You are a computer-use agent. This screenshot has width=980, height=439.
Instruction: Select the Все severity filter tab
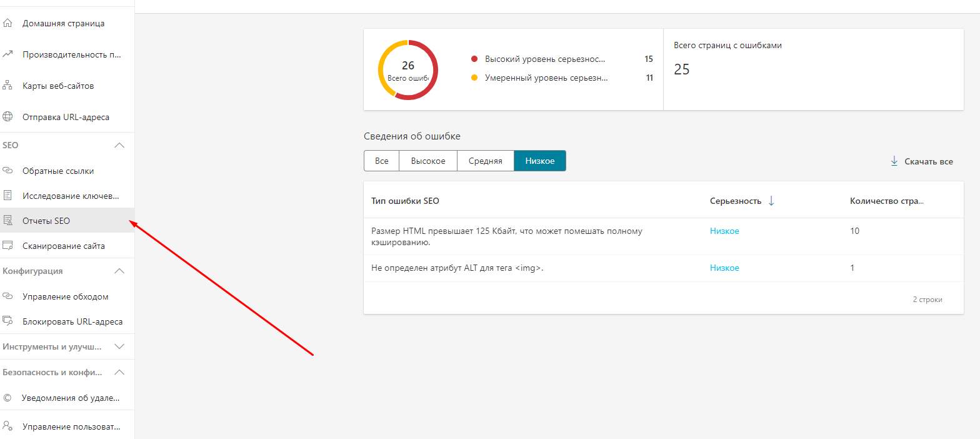pyautogui.click(x=381, y=161)
